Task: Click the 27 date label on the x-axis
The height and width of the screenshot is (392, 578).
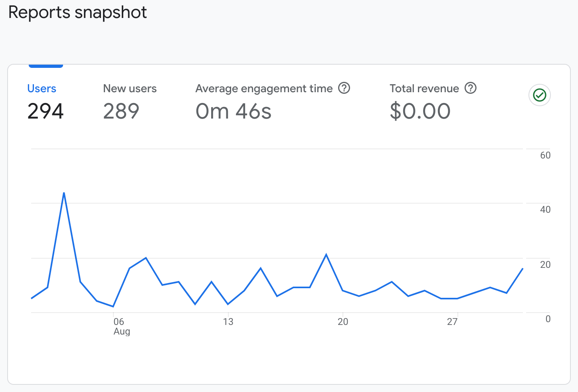Action: point(452,322)
